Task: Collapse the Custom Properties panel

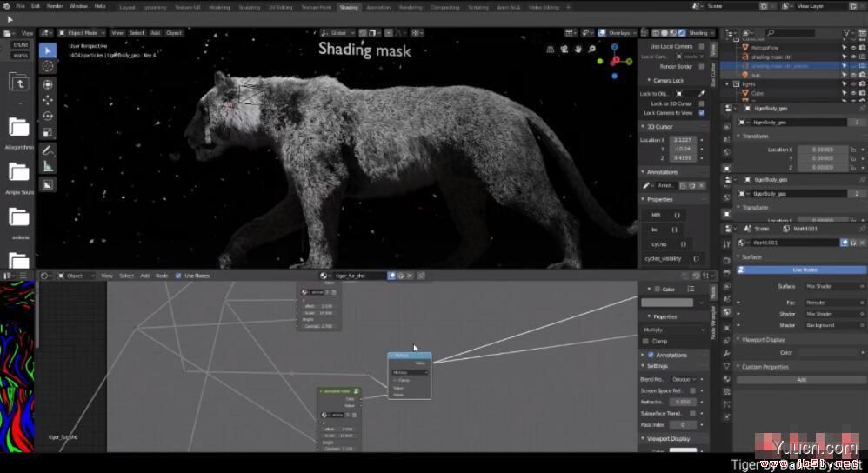Action: pos(738,367)
